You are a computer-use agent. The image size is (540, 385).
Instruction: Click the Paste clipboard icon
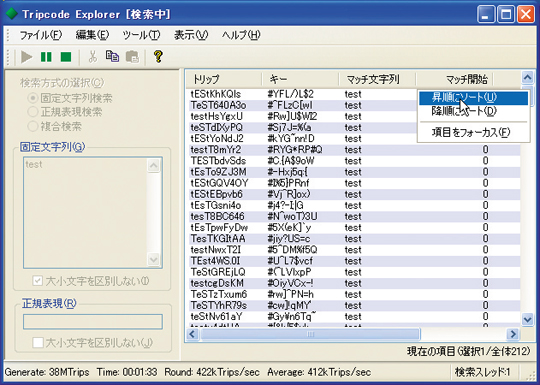point(132,56)
